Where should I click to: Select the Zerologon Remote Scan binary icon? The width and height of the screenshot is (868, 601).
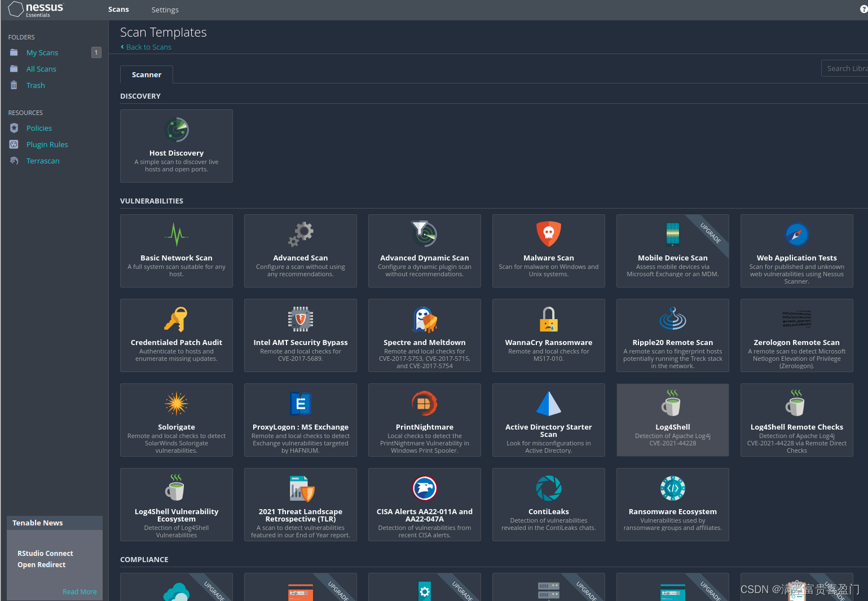point(797,319)
